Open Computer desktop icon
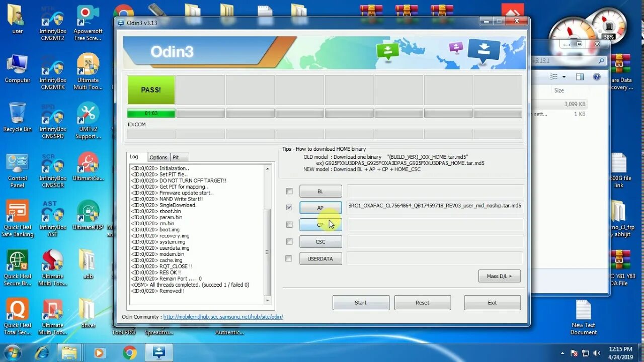 [x=17, y=68]
